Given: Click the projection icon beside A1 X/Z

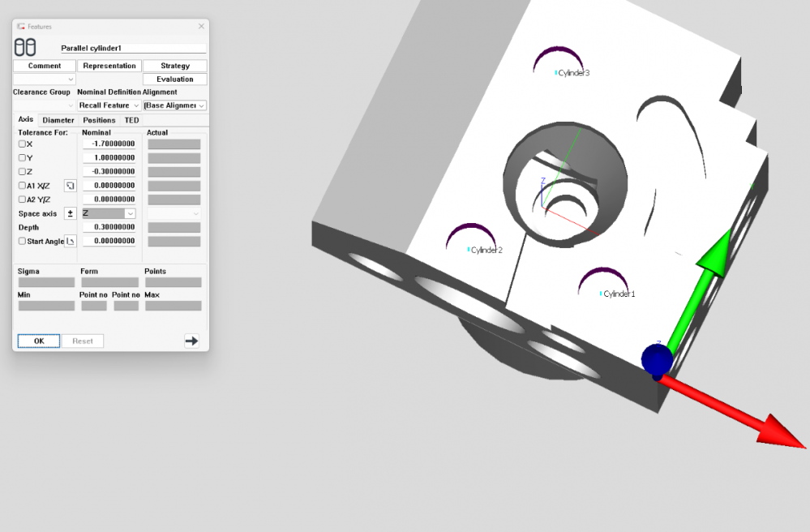Looking at the screenshot, I should (70, 185).
